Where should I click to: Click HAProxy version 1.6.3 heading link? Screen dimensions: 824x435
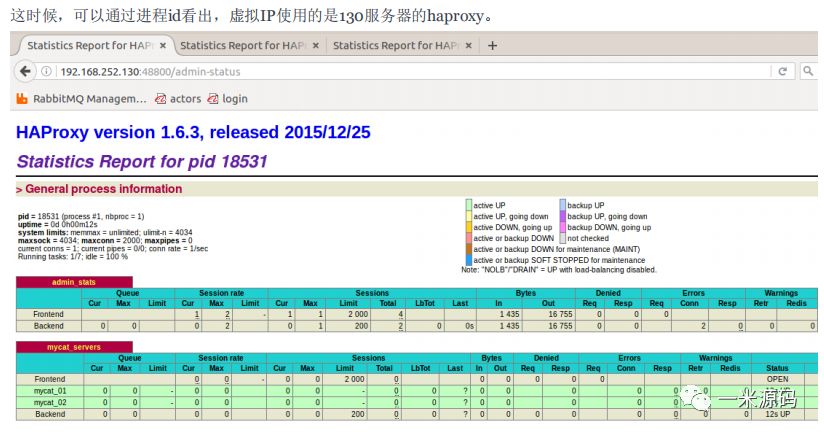coord(193,132)
